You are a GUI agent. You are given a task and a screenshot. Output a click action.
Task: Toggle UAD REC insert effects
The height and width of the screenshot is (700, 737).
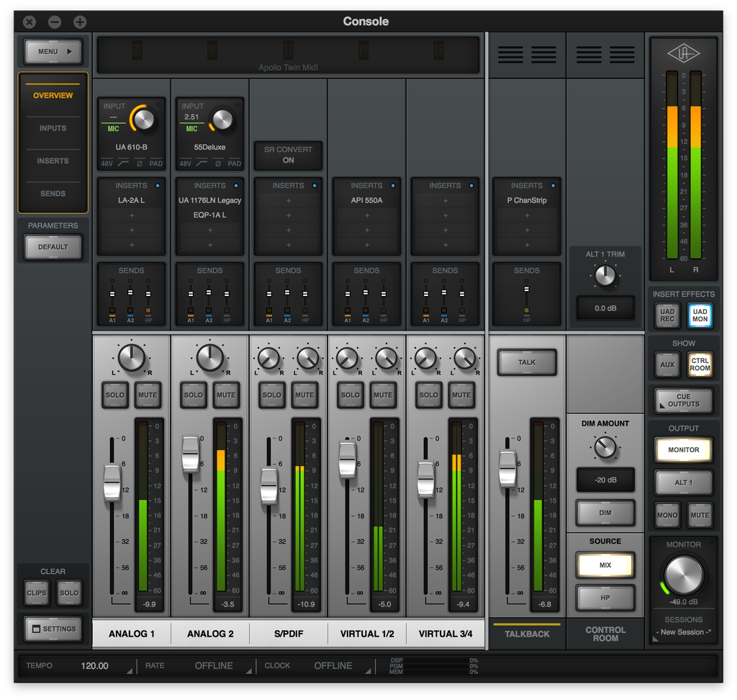667,315
